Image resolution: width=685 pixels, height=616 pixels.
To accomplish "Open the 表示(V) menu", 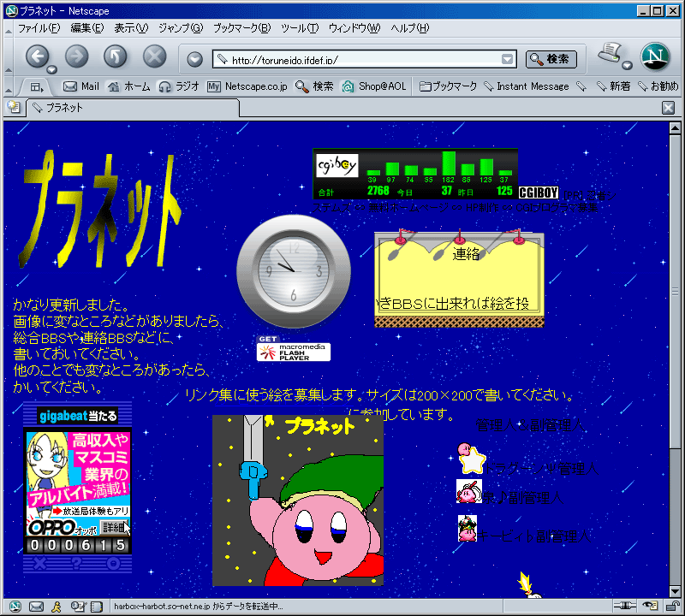I will point(131,28).
